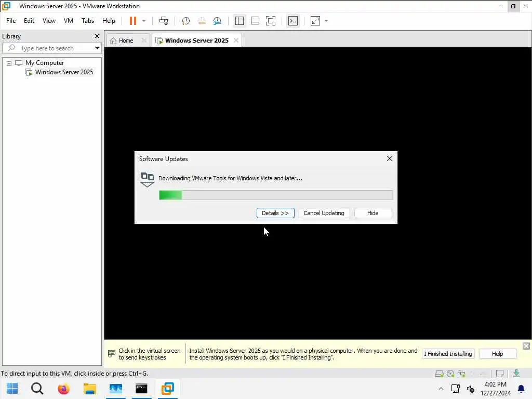Click the network tray icon

[455, 389]
